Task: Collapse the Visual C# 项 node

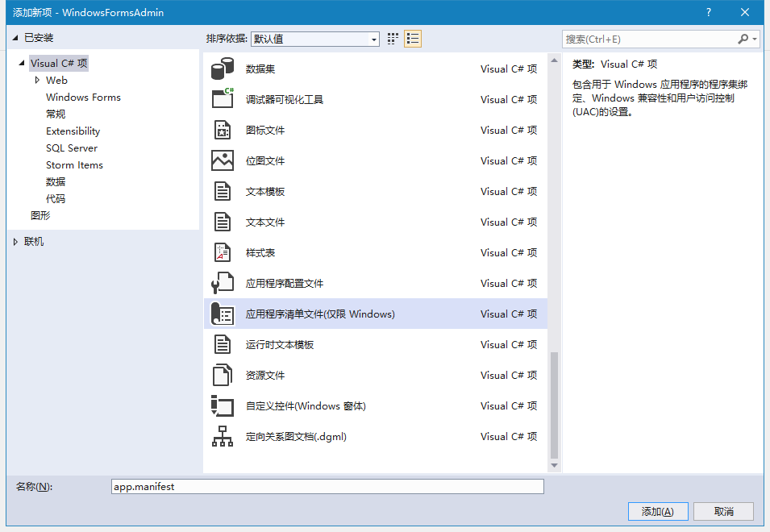Action: pos(22,62)
